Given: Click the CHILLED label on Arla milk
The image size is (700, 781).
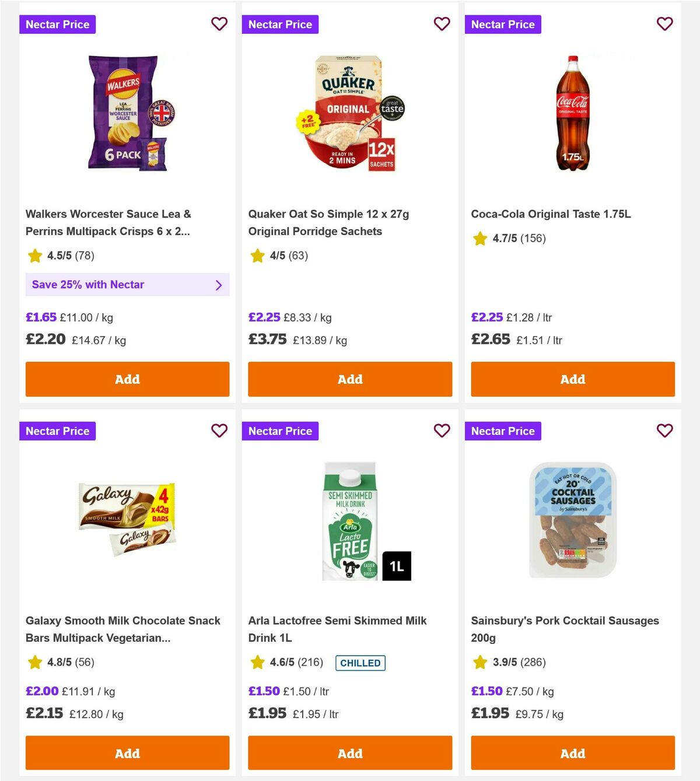Looking at the screenshot, I should (360, 663).
